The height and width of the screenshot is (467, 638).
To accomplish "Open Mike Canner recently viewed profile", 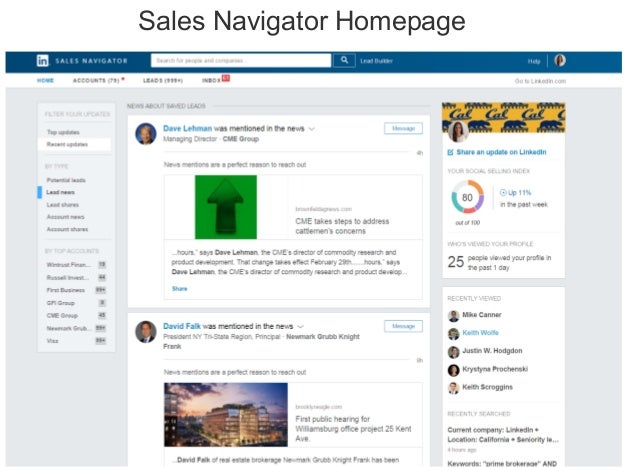I will (482, 315).
